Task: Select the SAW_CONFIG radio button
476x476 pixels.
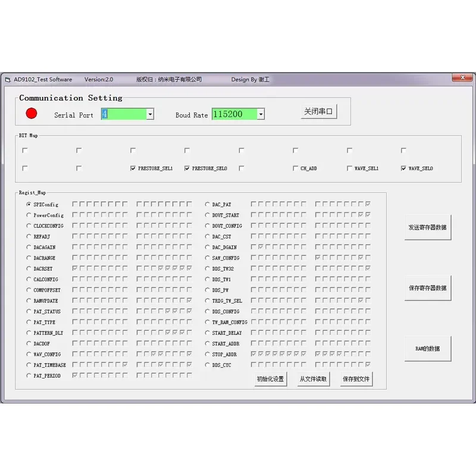Action: 207,258
